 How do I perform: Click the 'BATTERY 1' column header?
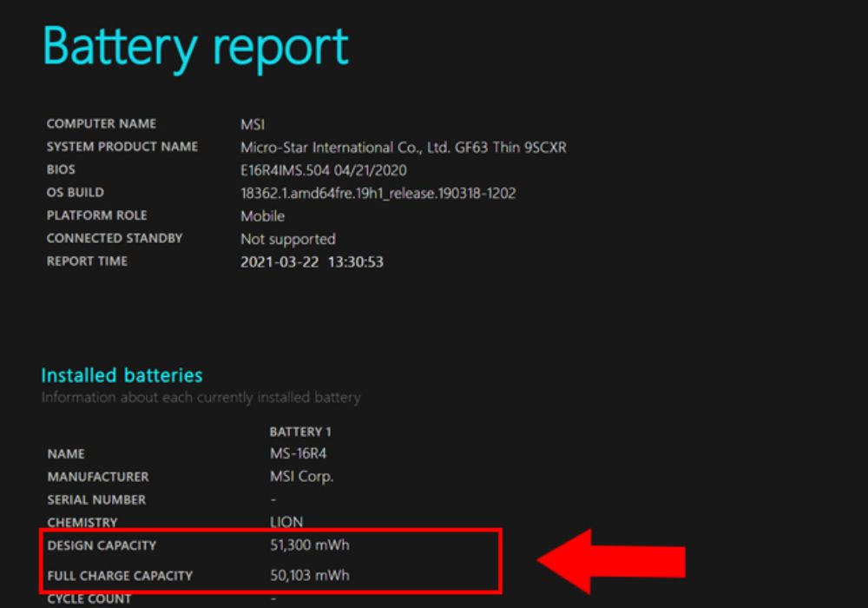tap(300, 432)
